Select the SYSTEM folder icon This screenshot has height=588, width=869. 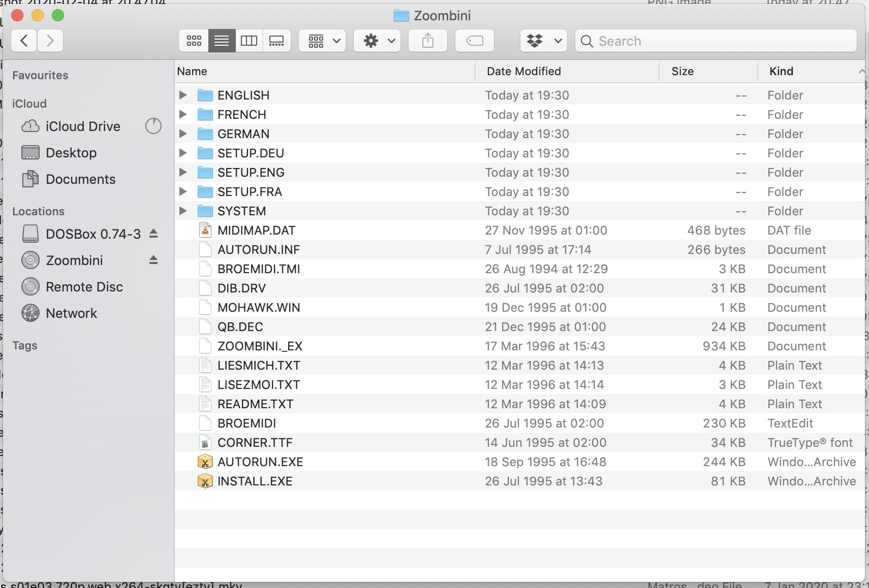click(205, 211)
